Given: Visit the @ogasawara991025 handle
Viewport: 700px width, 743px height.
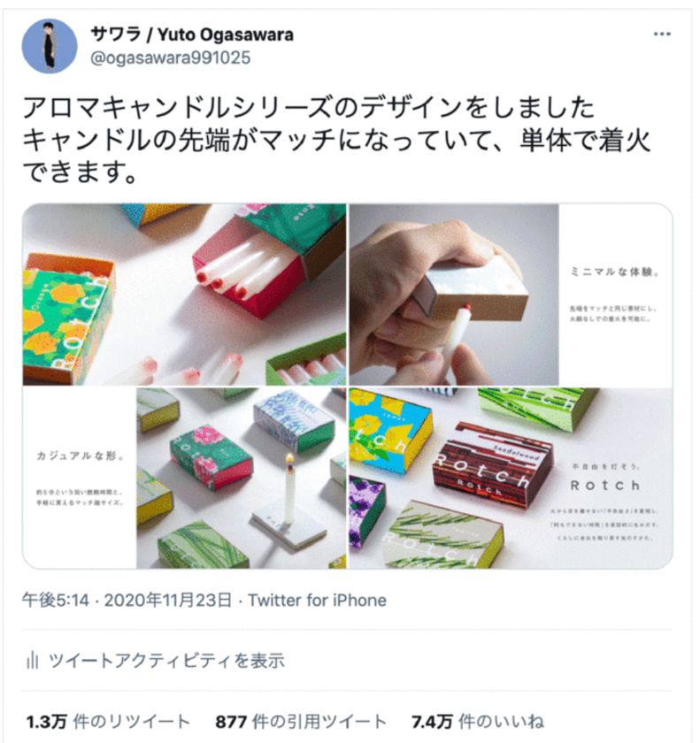Looking at the screenshot, I should (x=170, y=57).
